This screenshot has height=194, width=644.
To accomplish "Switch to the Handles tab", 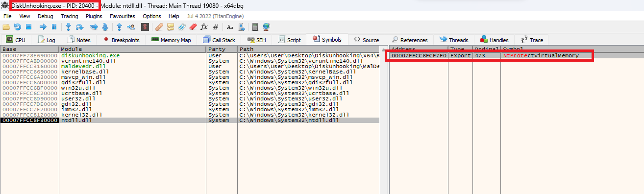I will [x=495, y=40].
